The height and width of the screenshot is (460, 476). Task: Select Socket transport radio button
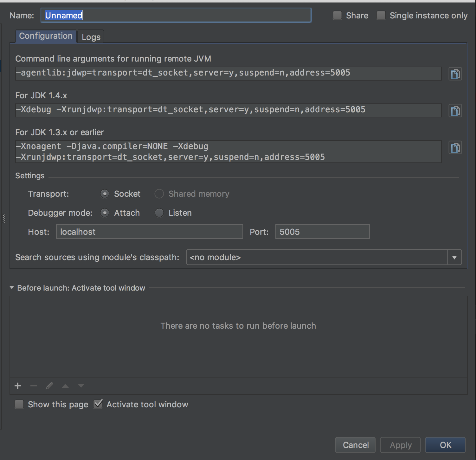pyautogui.click(x=105, y=194)
